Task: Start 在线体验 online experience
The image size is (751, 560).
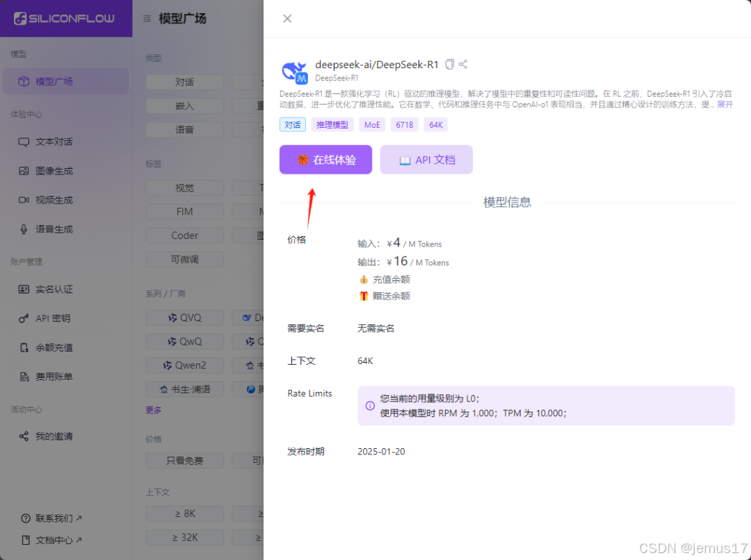Action: (x=325, y=160)
